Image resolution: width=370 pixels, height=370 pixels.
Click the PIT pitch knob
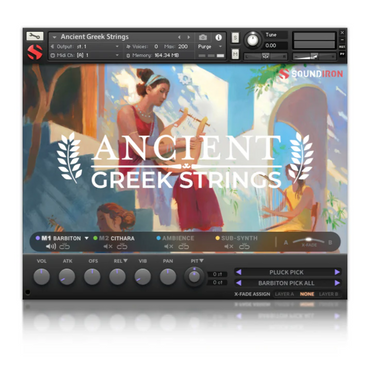[194, 277]
